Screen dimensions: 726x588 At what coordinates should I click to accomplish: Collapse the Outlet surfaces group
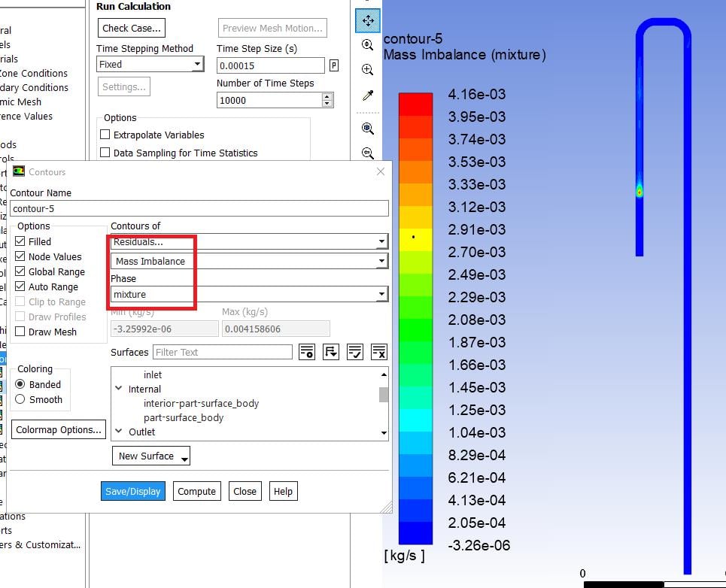[x=119, y=431]
